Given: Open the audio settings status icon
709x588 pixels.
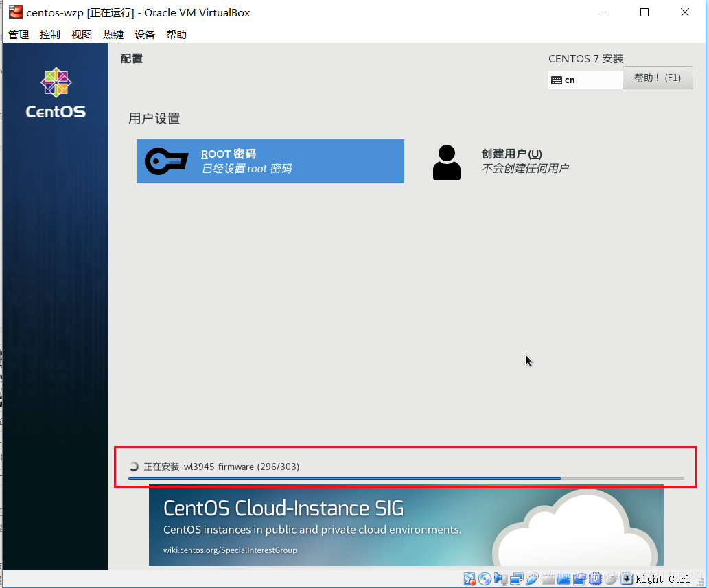Looking at the screenshot, I should coord(500,579).
